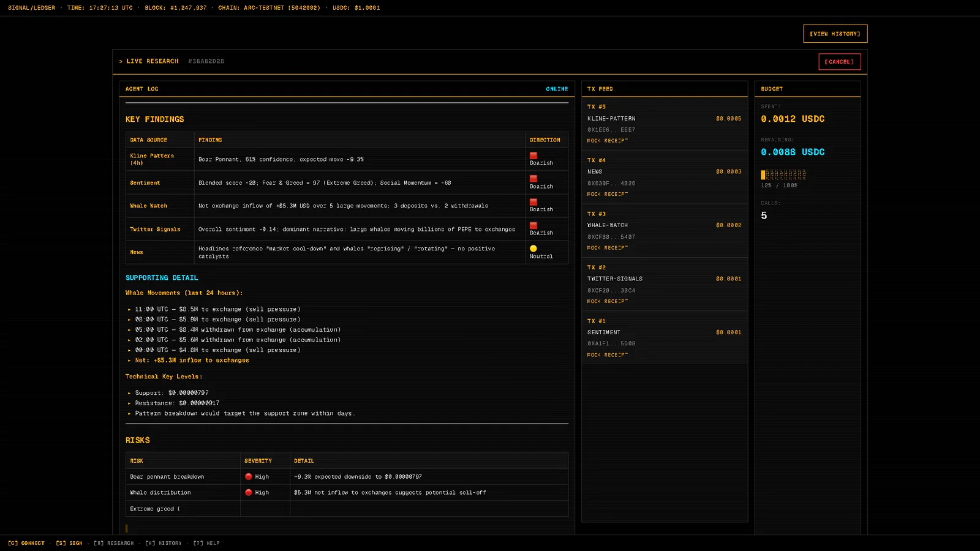Click the TX #5 label
980x551 pixels.
point(597,107)
